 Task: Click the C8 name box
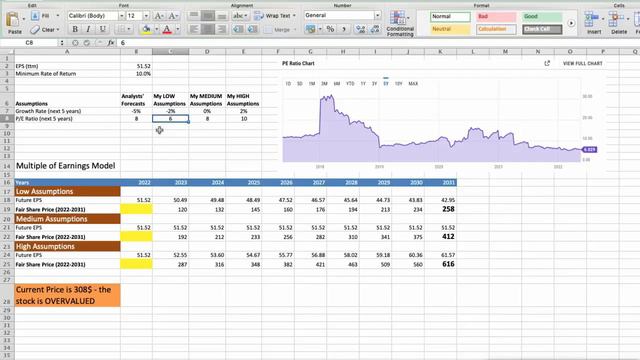(30, 43)
